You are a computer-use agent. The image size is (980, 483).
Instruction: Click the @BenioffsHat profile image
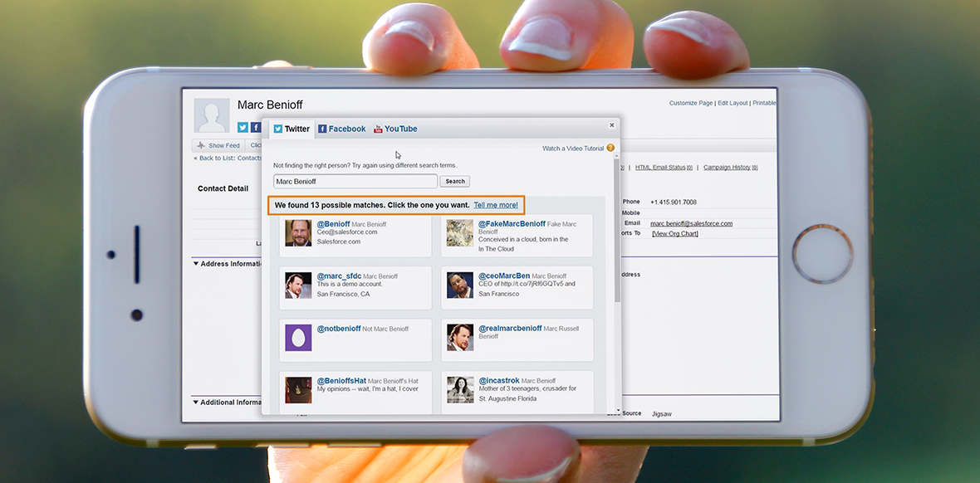click(298, 390)
